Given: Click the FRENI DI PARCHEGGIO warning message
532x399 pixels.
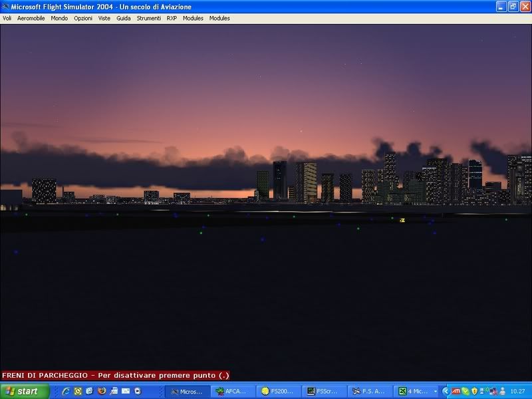Looking at the screenshot, I should [x=116, y=376].
